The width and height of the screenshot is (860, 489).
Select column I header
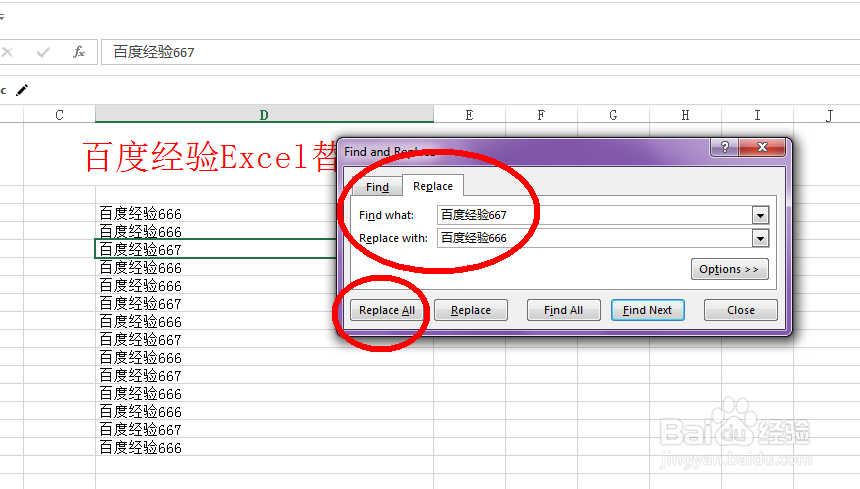(757, 115)
